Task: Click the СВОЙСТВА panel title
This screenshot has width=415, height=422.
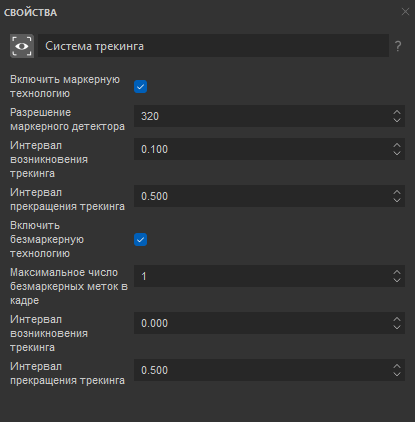Action: (x=30, y=13)
